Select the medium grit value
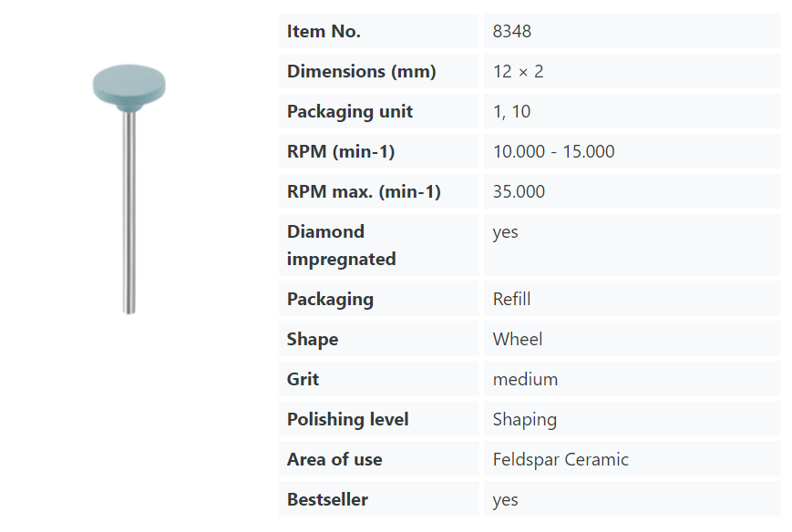Screen dimensions: 792x532 [525, 379]
